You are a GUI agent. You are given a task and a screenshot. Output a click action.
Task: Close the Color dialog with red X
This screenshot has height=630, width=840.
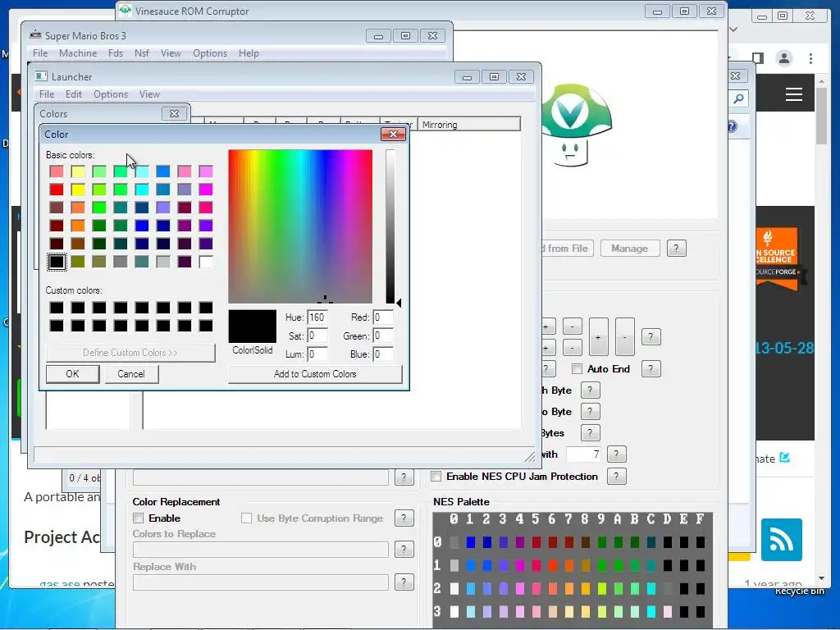click(x=393, y=134)
